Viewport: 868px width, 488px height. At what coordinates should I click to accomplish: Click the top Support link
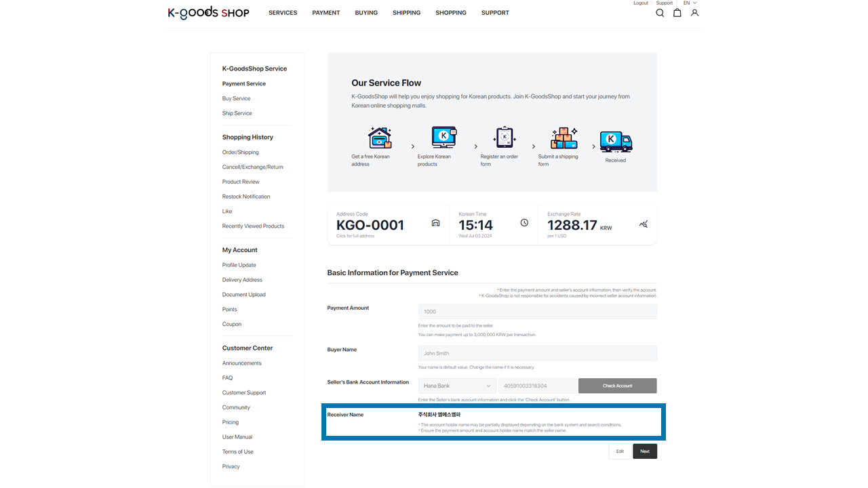665,3
